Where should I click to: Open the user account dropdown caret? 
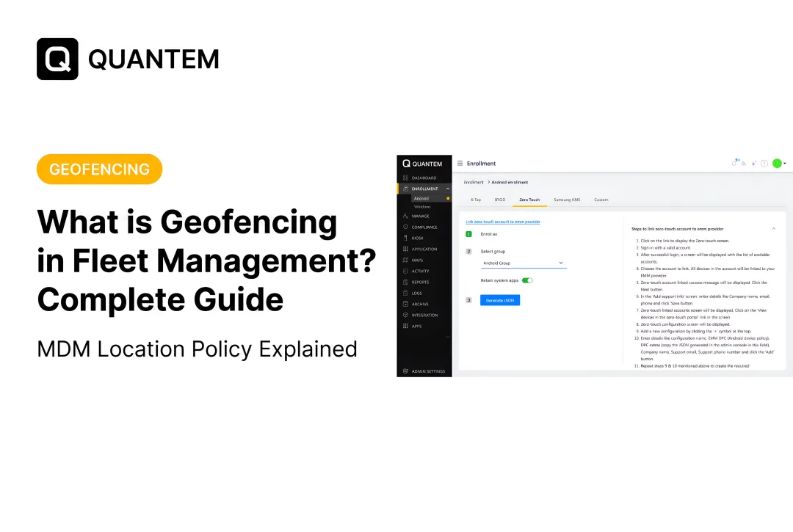pyautogui.click(x=784, y=163)
